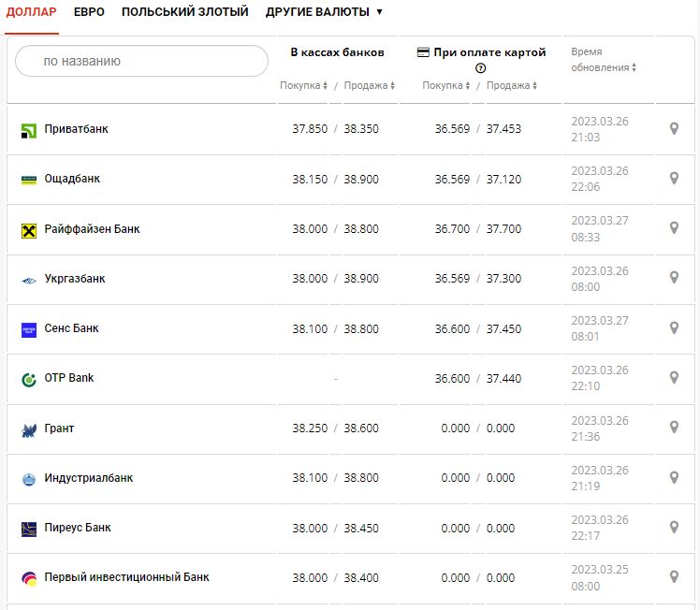
Task: Sort by cash desk Продажа rate
Action: click(369, 86)
